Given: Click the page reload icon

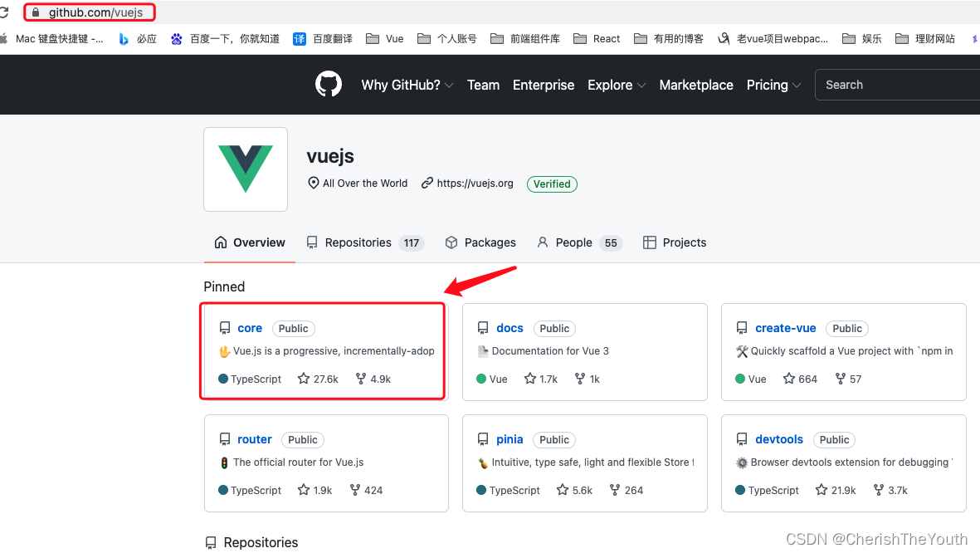Looking at the screenshot, I should (x=4, y=12).
